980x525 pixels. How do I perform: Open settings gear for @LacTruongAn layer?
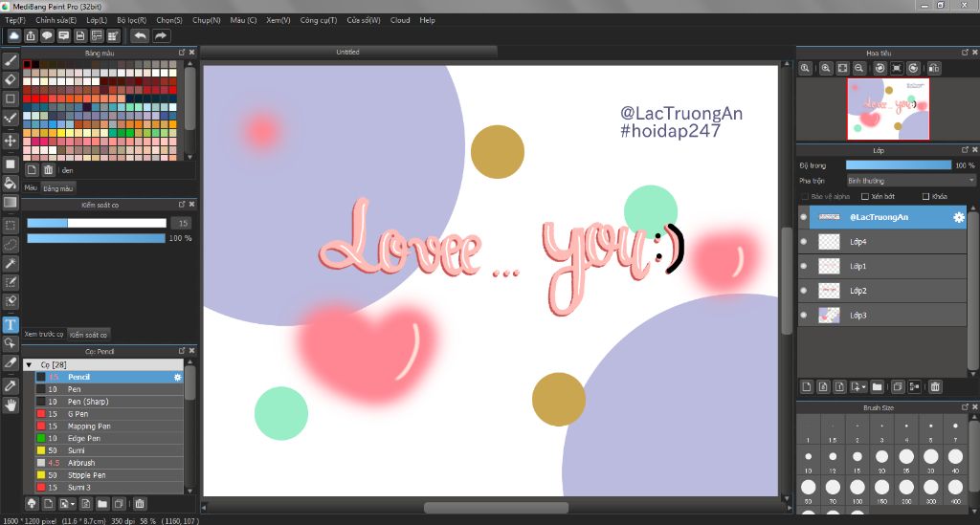958,217
